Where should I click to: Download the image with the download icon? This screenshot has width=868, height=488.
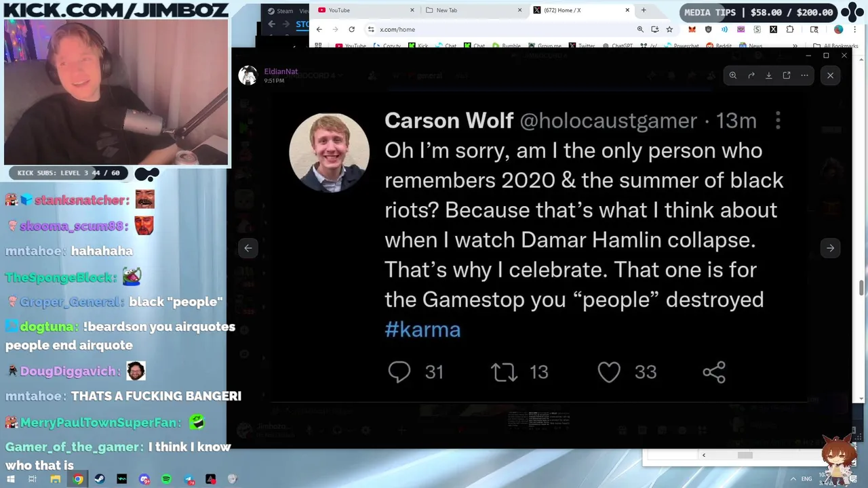(769, 75)
